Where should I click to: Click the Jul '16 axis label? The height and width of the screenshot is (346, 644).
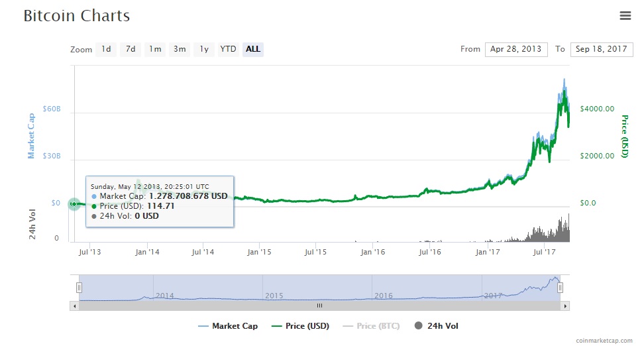coord(429,252)
